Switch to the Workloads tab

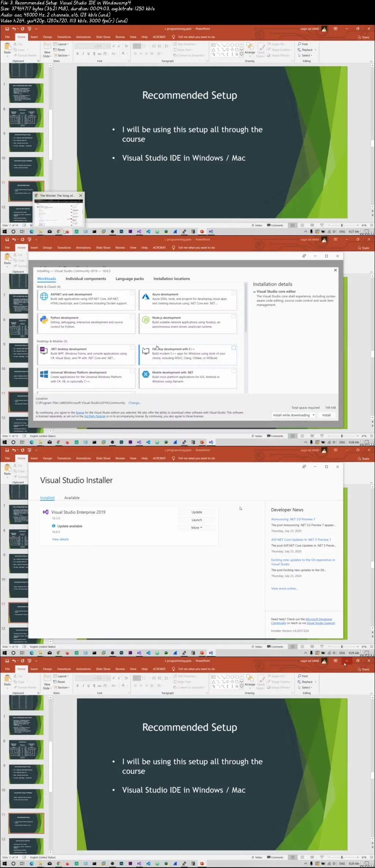tap(47, 279)
